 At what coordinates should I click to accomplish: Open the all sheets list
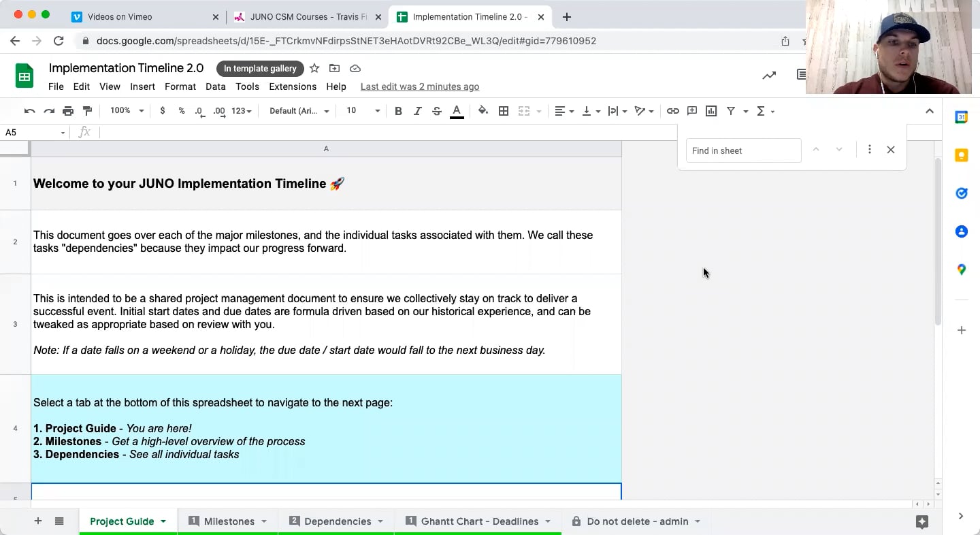point(59,521)
